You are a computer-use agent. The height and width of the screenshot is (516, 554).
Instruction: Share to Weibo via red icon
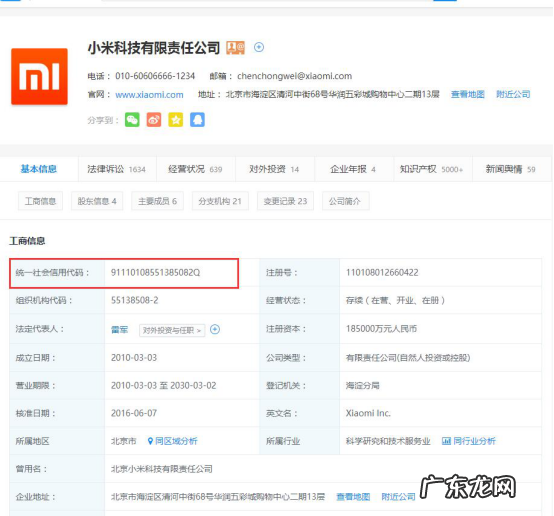coord(154,120)
